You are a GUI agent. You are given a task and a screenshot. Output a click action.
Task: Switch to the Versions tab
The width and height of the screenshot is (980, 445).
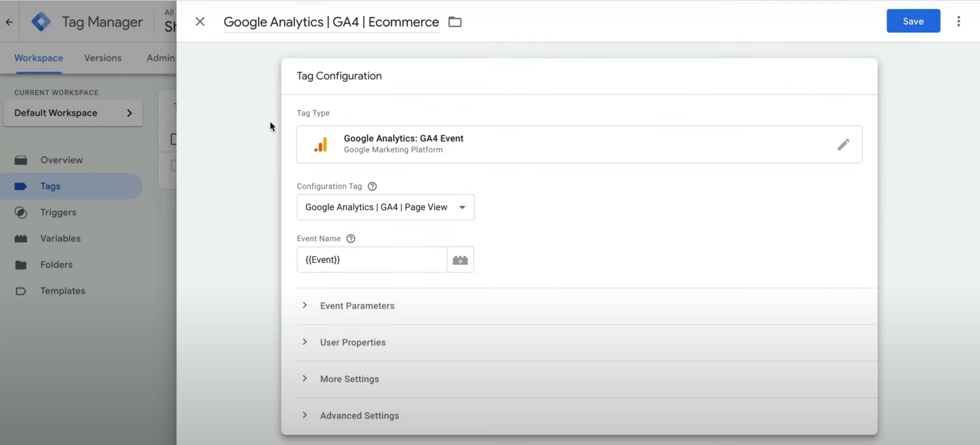point(103,58)
